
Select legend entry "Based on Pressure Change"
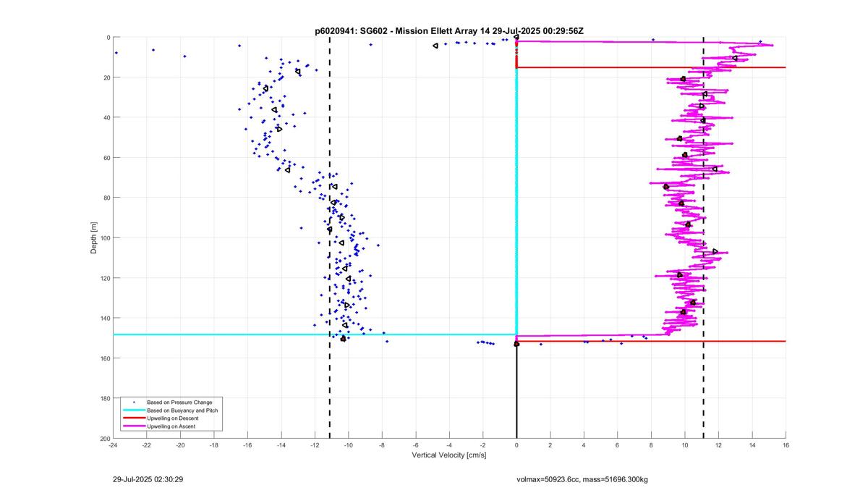click(x=180, y=402)
